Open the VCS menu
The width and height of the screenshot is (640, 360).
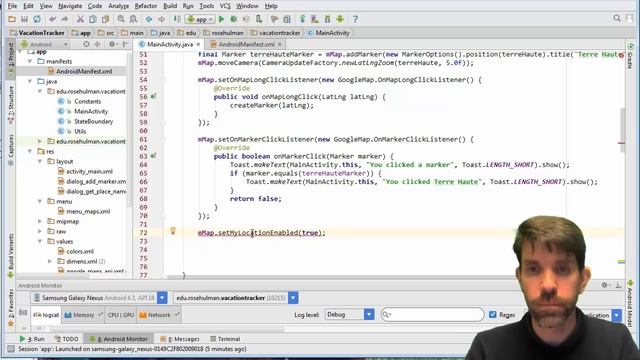click(225, 6)
